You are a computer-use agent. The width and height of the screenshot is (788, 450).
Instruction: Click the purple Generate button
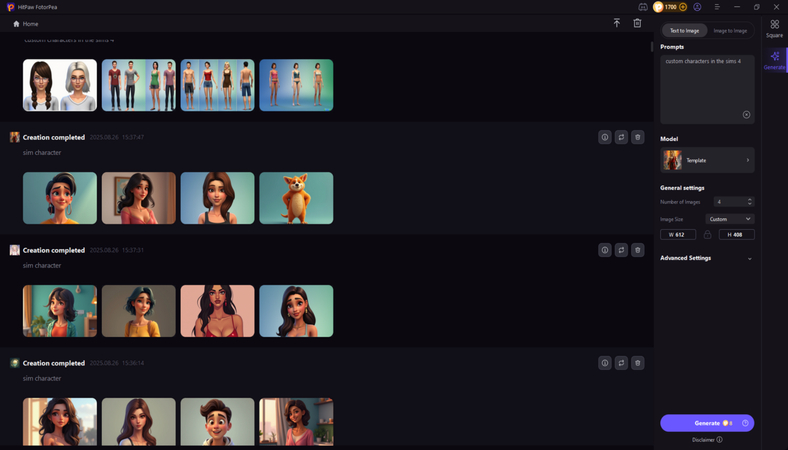(x=707, y=423)
